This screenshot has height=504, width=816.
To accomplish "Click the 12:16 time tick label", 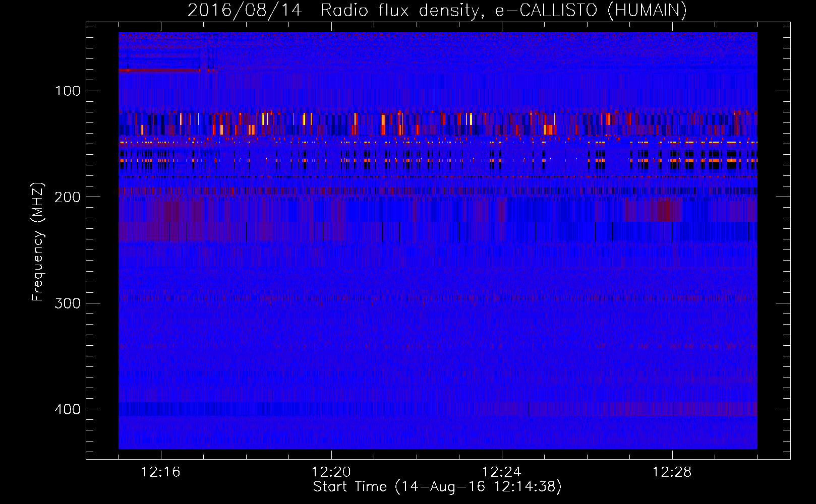I will coord(161,472).
